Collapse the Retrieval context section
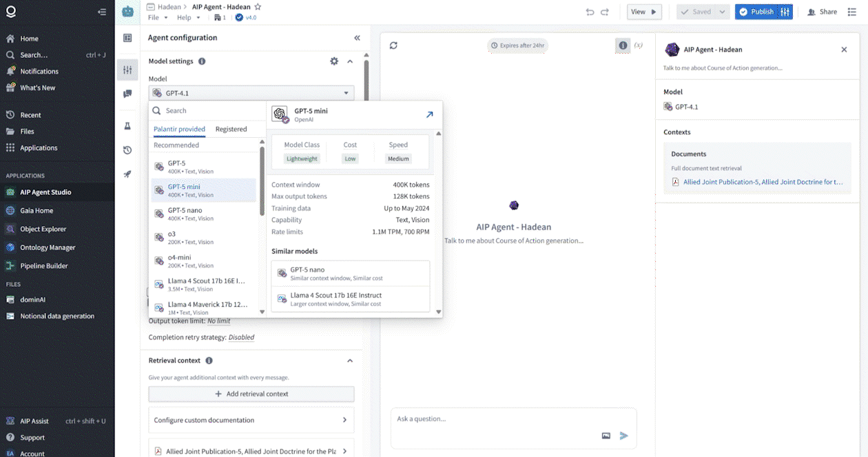This screenshot has height=457, width=868. 350,360
